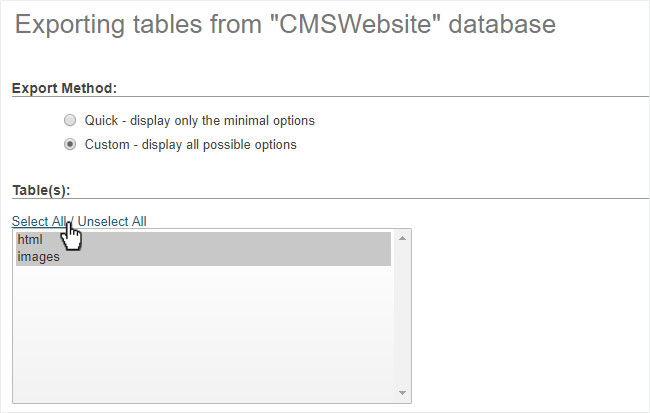Click the 'Custom - display all possible options' label

tap(191, 145)
